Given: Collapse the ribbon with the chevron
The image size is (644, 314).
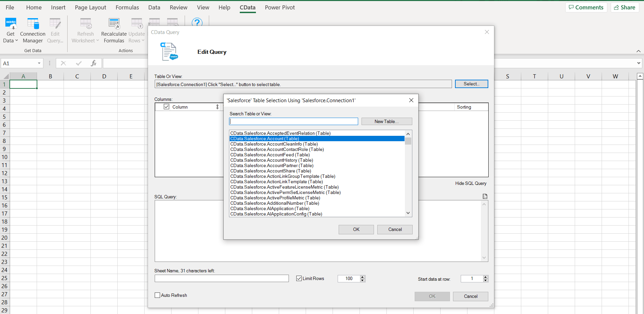Looking at the screenshot, I should (638, 51).
